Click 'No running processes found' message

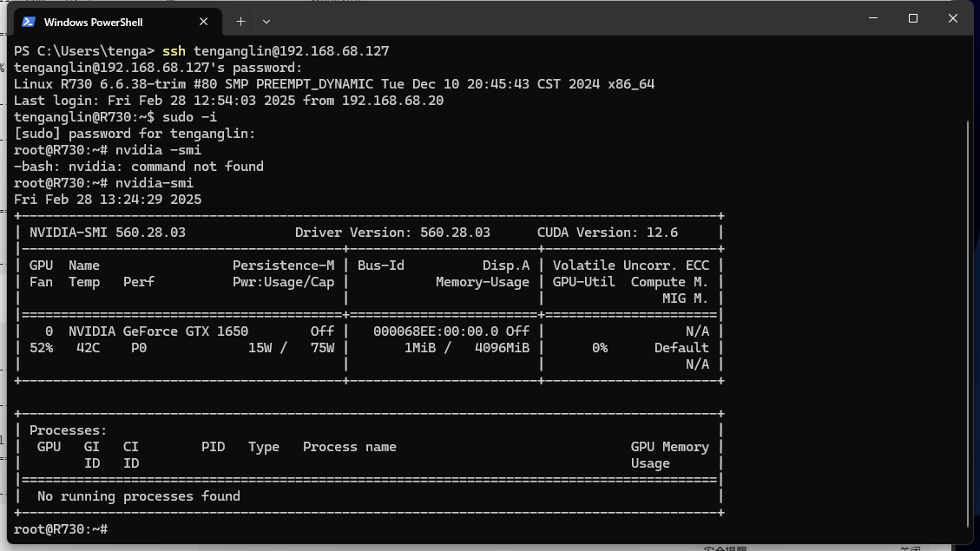[139, 496]
